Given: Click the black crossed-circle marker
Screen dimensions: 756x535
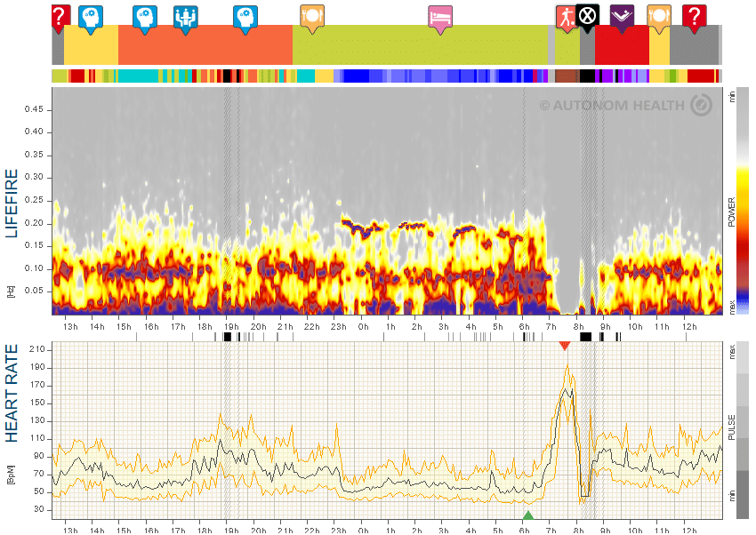Looking at the screenshot, I should [x=587, y=18].
